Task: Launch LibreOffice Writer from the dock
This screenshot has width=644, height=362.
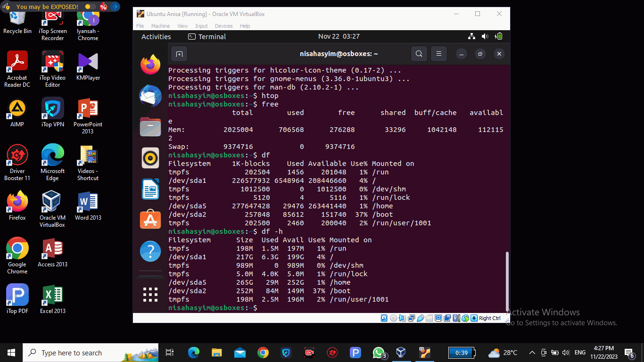Action: tap(150, 189)
